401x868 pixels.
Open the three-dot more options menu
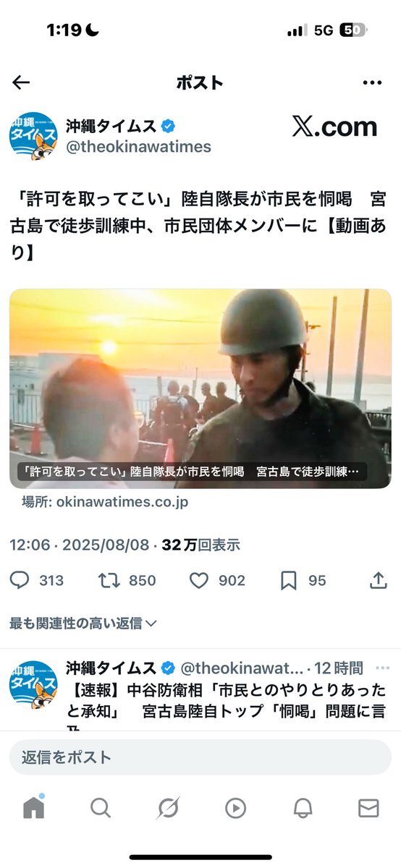371,82
